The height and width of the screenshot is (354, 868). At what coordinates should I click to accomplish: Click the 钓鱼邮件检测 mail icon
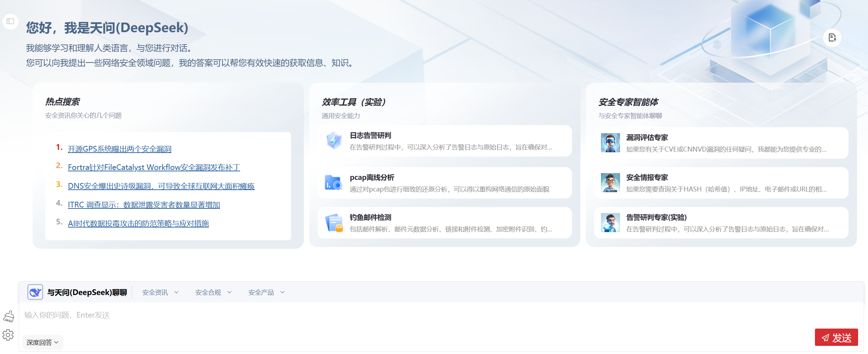pos(334,223)
